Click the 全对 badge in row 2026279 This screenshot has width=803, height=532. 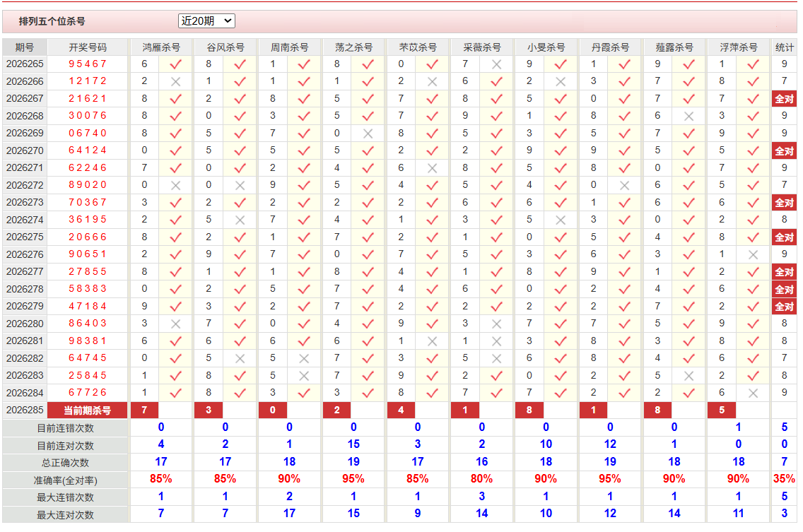point(784,307)
